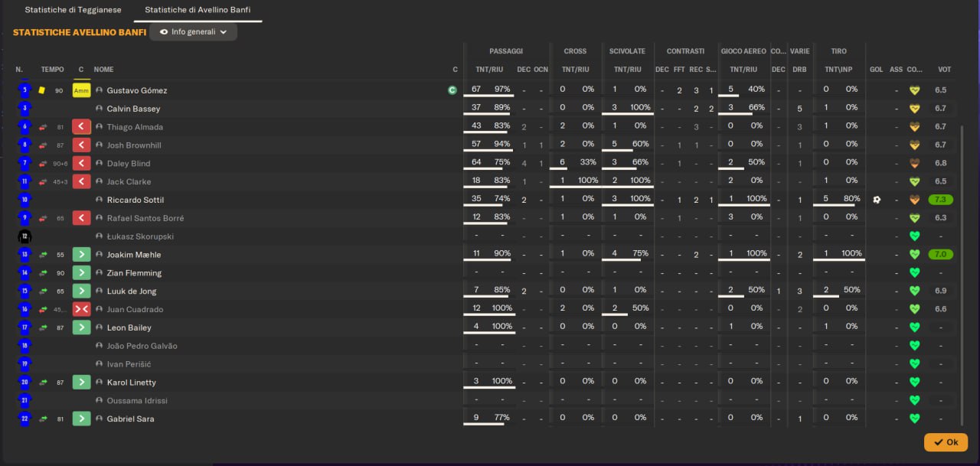Click the STATISTICHE AVELLINO BANFI heading
Viewport: 980px width, 466px height.
tap(80, 32)
